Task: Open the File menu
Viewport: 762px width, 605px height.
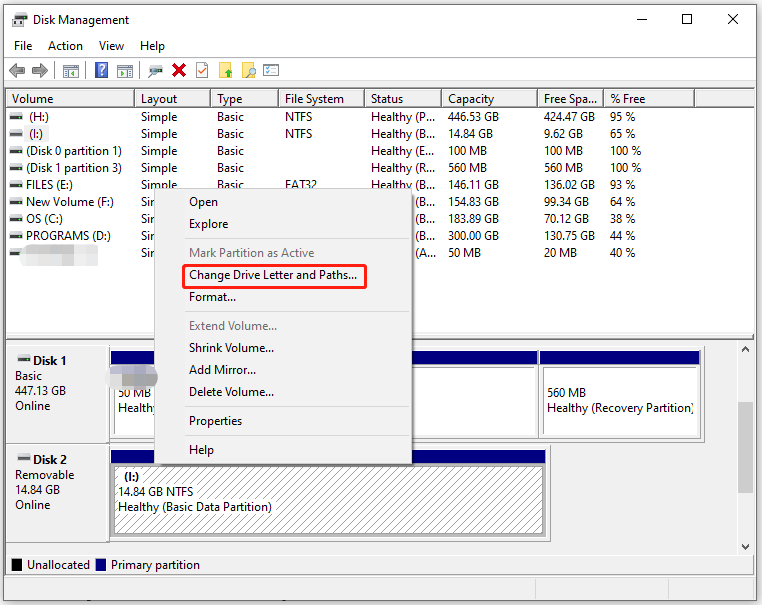Action: [x=23, y=46]
